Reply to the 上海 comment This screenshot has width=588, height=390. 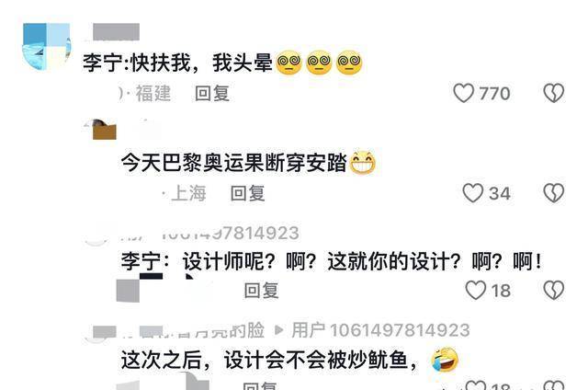point(247,194)
